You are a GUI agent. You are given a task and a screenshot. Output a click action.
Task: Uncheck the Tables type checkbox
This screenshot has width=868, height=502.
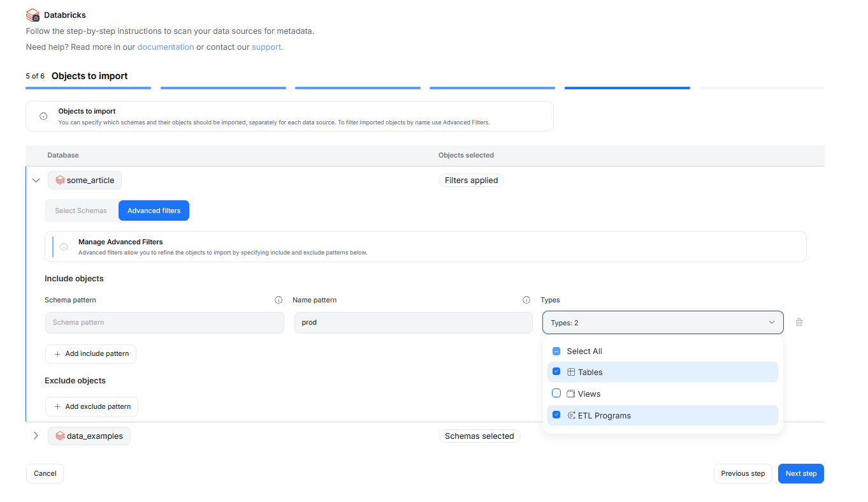[x=556, y=372]
